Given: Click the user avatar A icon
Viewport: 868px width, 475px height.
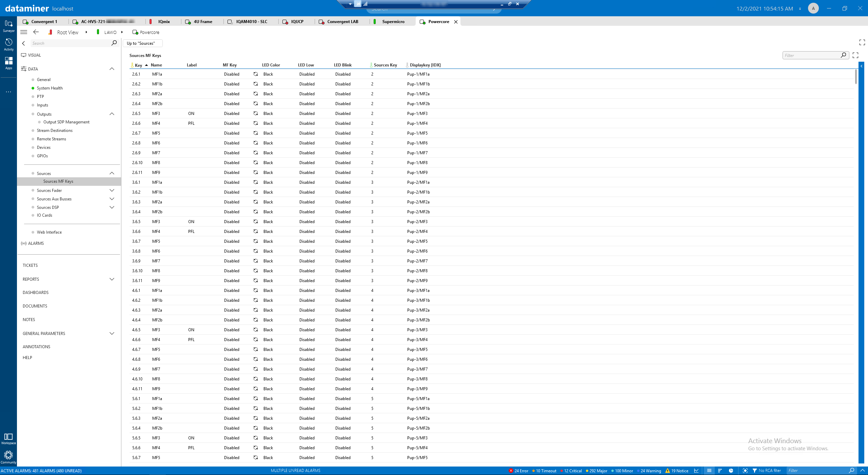Looking at the screenshot, I should coord(813,8).
